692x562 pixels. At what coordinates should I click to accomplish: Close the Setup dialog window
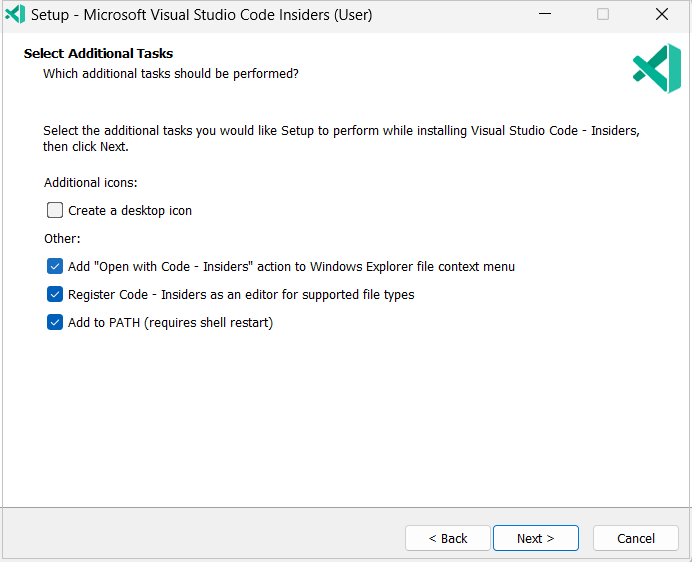coord(662,15)
